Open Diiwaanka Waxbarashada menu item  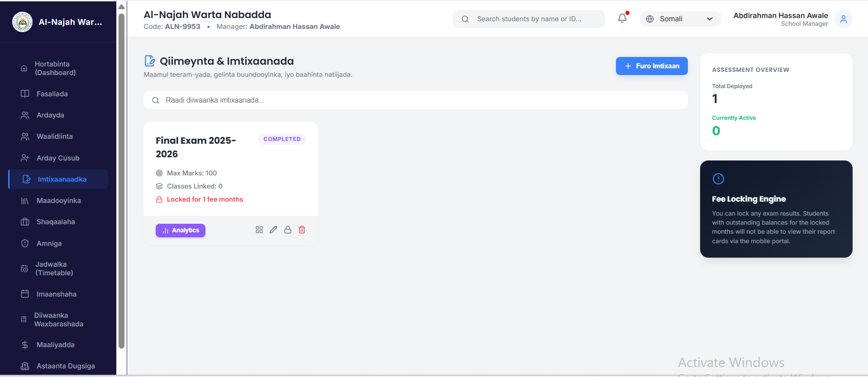tap(58, 320)
